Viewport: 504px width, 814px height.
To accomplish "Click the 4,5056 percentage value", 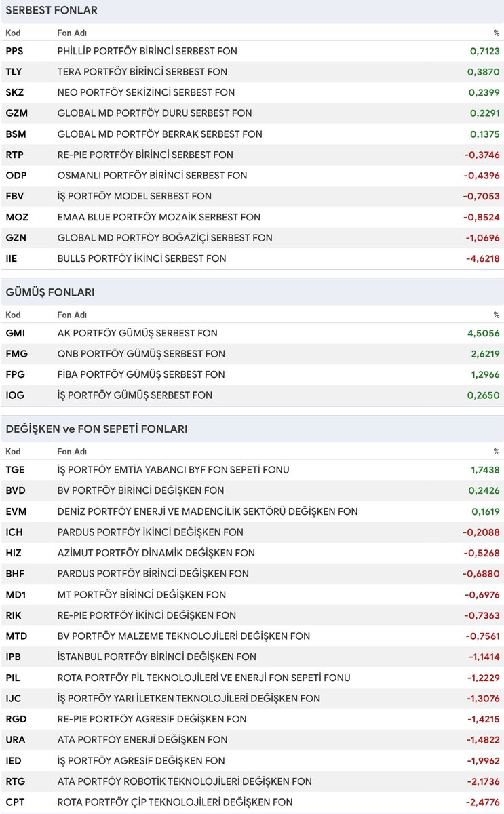I will pyautogui.click(x=484, y=333).
